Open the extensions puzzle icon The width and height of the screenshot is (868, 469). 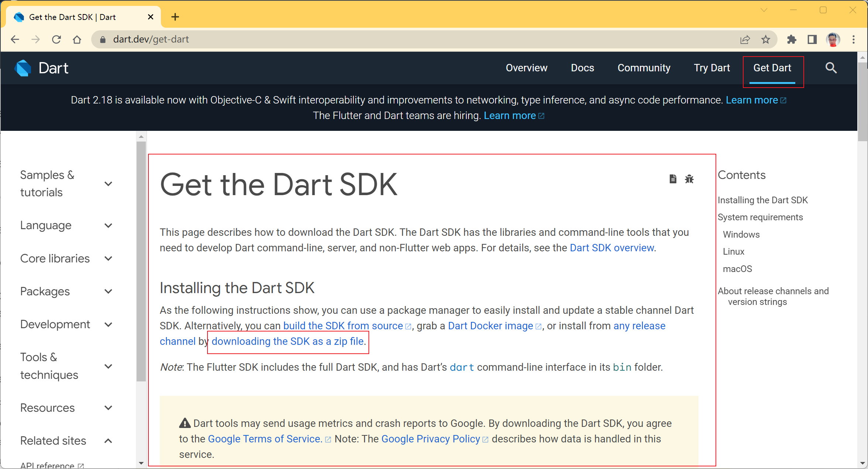[x=791, y=40]
